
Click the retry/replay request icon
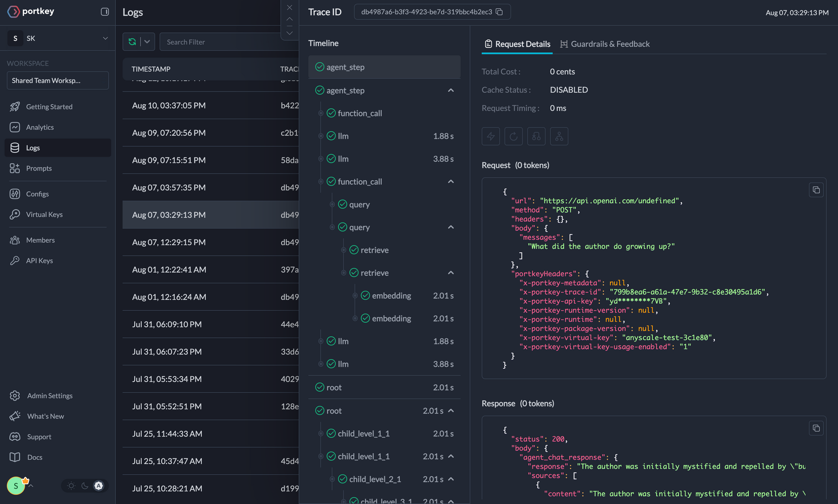point(513,137)
